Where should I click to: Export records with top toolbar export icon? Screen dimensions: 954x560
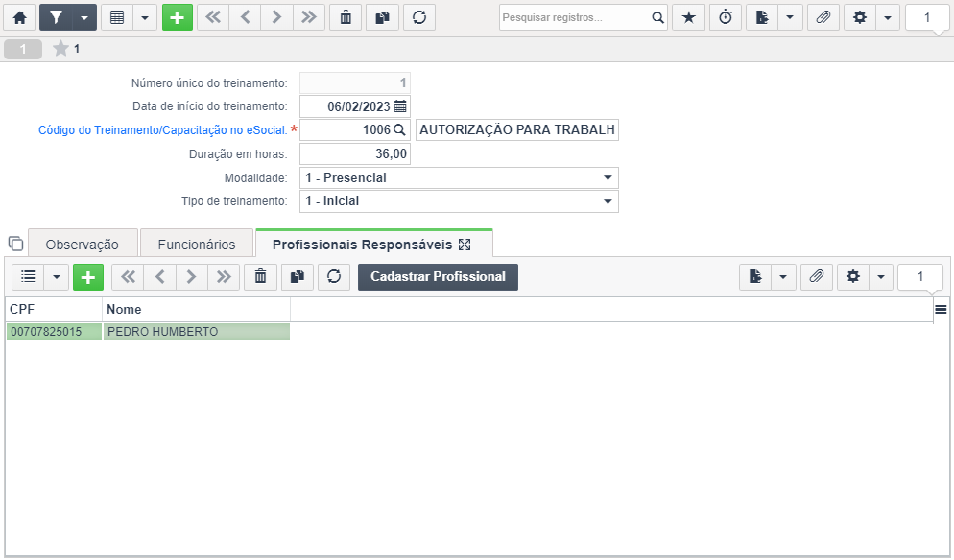point(762,17)
